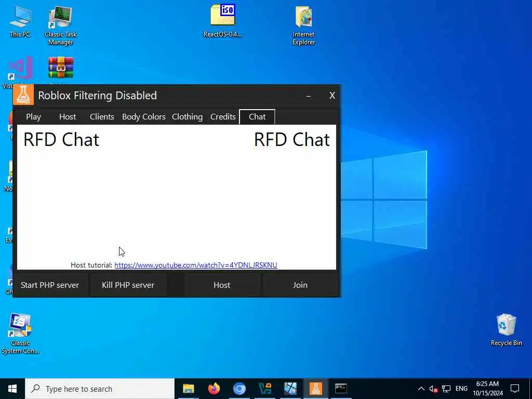Select the Visual Studio desktop shortcut

click(x=20, y=68)
